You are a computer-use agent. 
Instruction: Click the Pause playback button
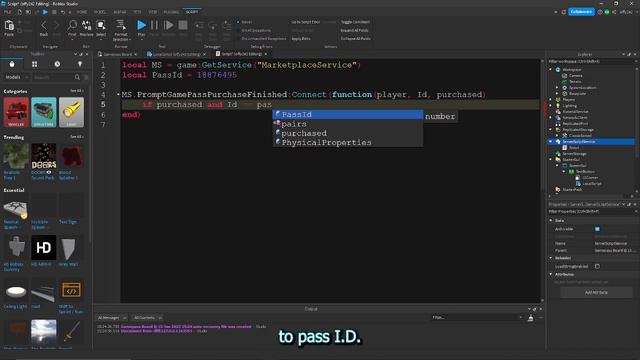click(x=154, y=25)
